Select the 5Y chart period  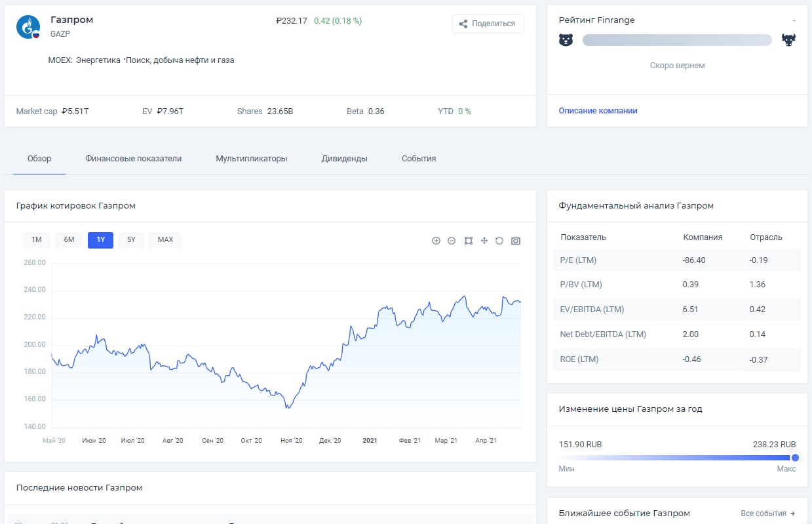point(131,240)
